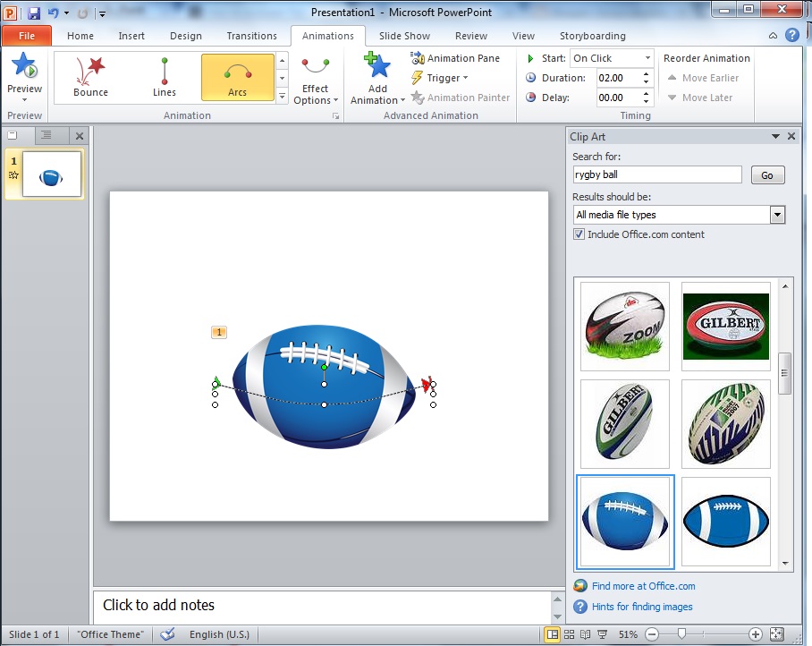Save the presentation via Quick Access toolbar

tap(33, 12)
